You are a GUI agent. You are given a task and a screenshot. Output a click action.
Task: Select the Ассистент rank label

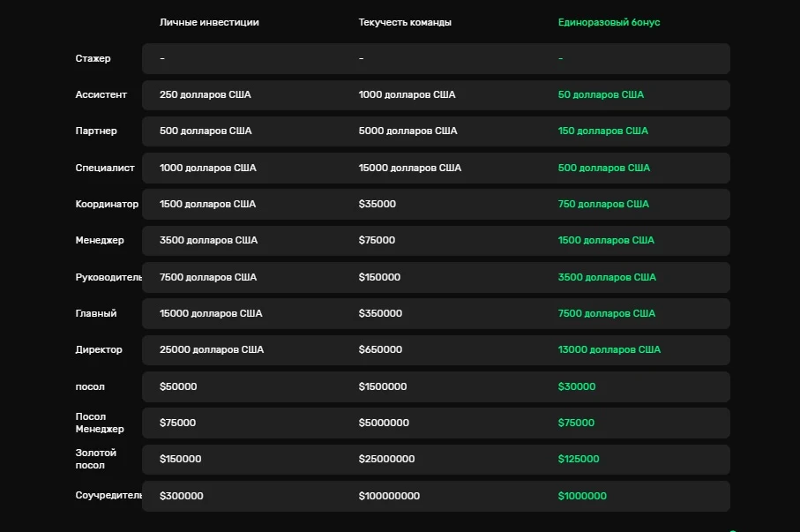click(101, 95)
